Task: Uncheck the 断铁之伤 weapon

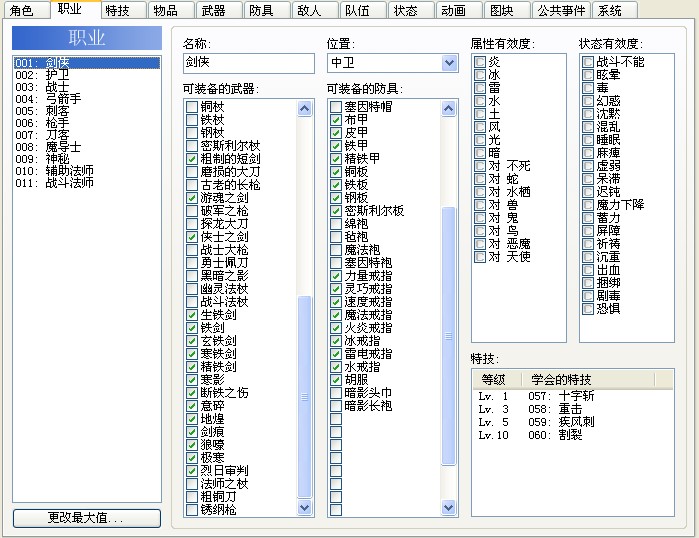Action: [192, 393]
